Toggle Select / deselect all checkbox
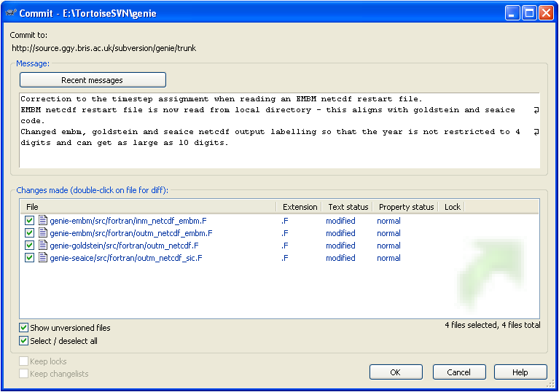 coord(24,340)
